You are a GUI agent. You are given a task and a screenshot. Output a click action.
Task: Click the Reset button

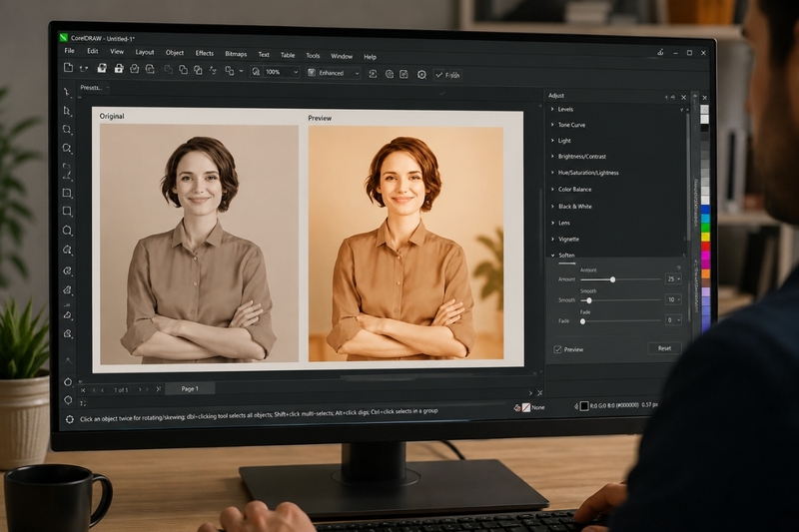pyautogui.click(x=664, y=348)
